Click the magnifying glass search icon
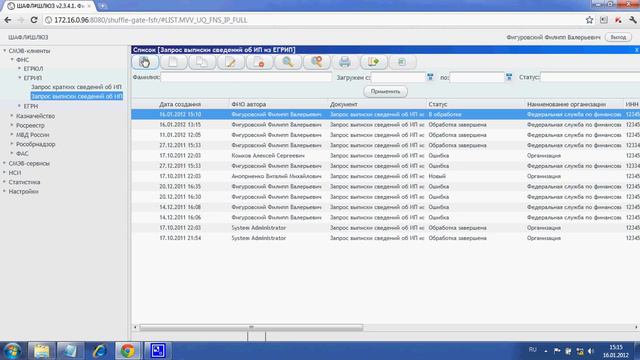640x360 pixels. [288, 62]
